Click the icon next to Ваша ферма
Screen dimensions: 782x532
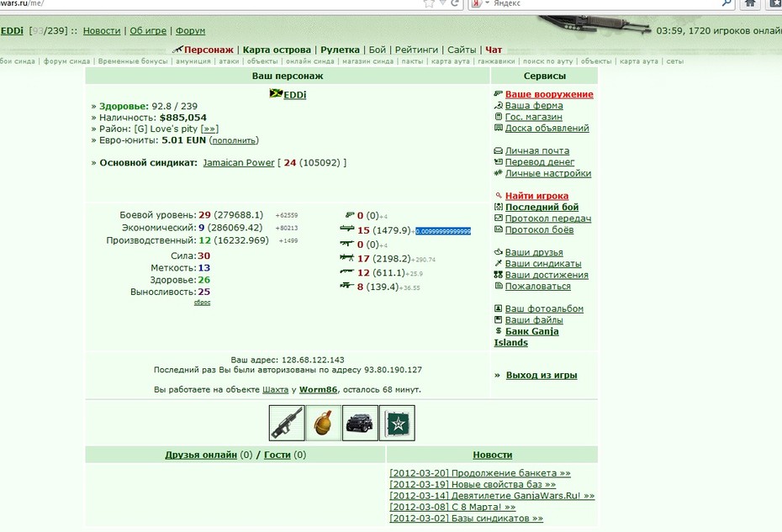point(499,105)
